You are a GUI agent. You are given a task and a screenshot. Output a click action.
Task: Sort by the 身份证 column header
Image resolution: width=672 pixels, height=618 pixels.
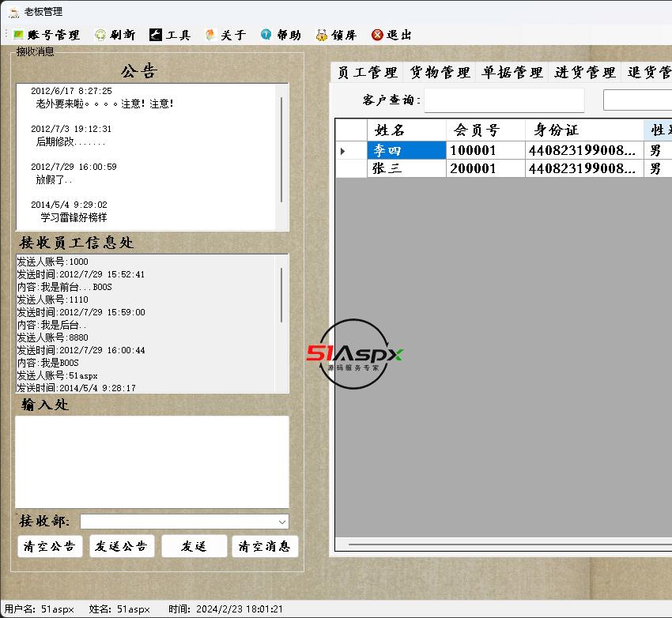[x=584, y=130]
